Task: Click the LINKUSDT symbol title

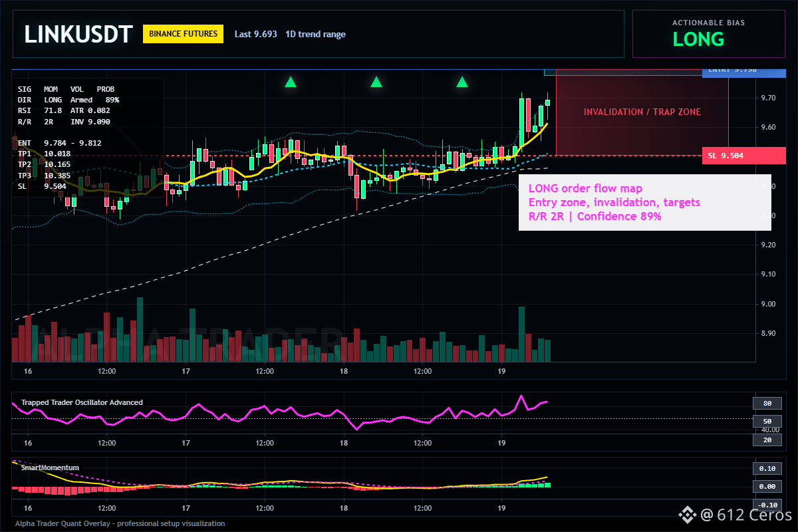Action: coord(78,34)
